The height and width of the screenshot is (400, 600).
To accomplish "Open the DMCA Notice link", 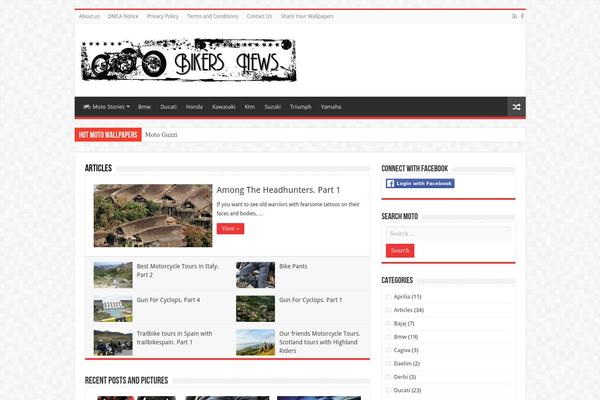I will [x=123, y=16].
